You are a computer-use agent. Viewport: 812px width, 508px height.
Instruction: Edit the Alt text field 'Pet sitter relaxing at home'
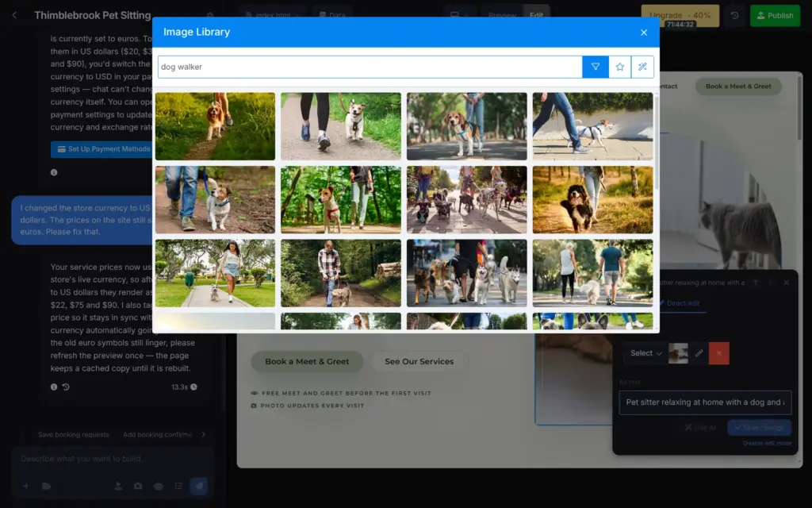point(705,402)
